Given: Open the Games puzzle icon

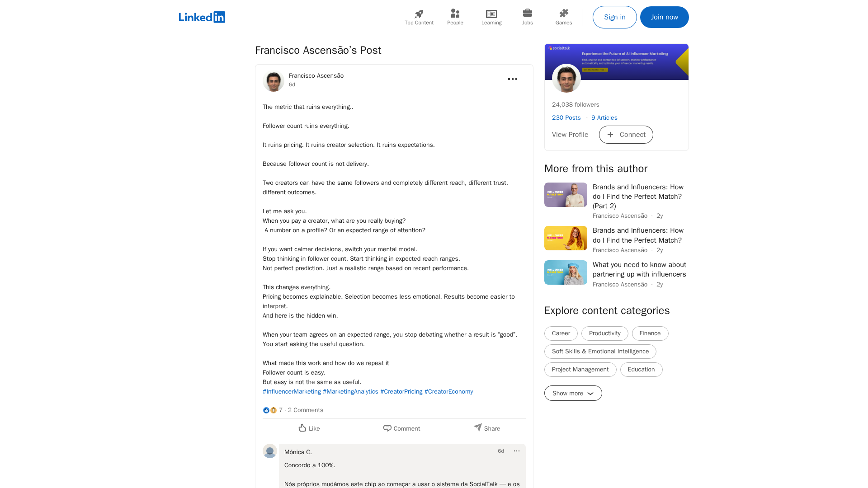Looking at the screenshot, I should [x=563, y=14].
